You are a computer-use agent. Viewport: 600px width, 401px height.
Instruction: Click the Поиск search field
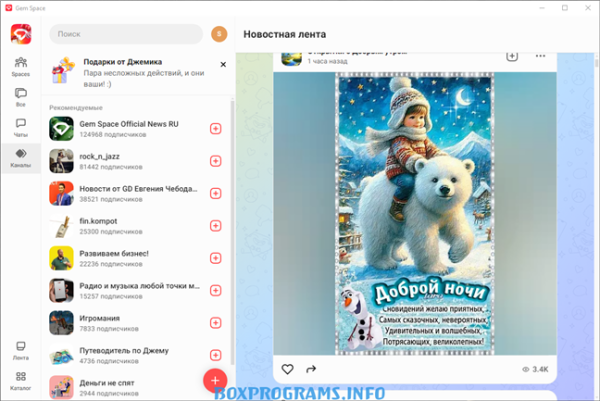[125, 34]
